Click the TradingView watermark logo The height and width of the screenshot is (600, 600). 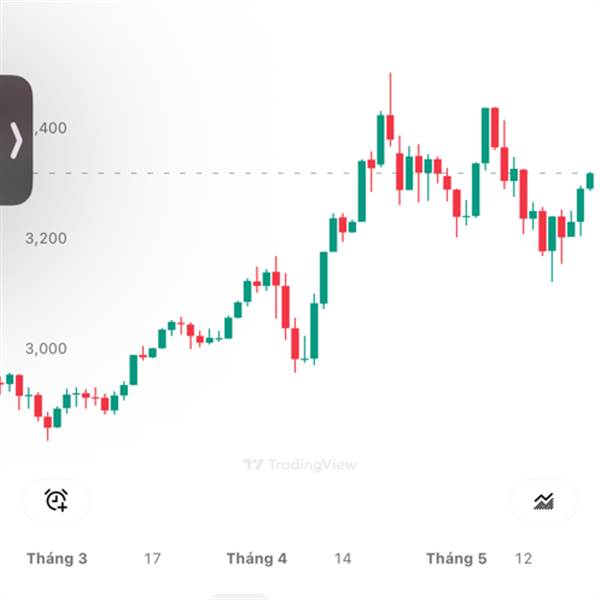click(x=300, y=465)
